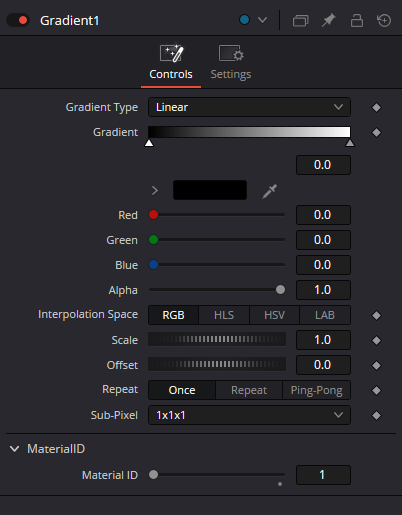Open the Gradient Type dropdown
402x515 pixels.
(249, 107)
